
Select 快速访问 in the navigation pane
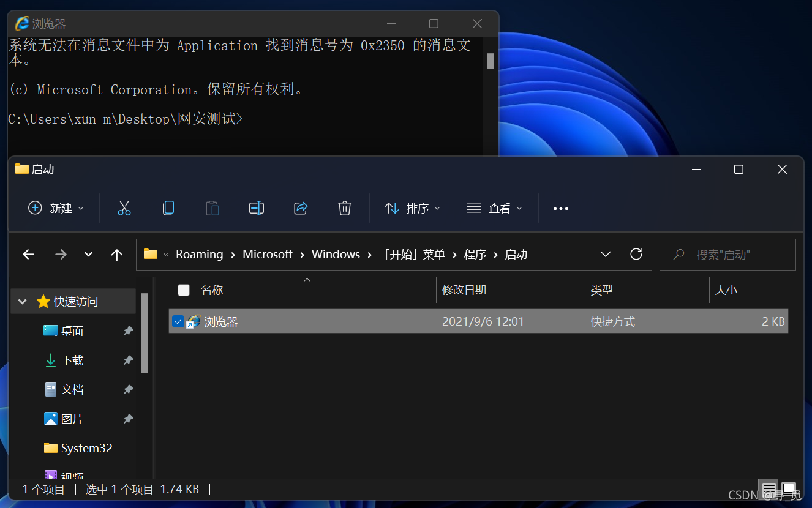point(76,302)
